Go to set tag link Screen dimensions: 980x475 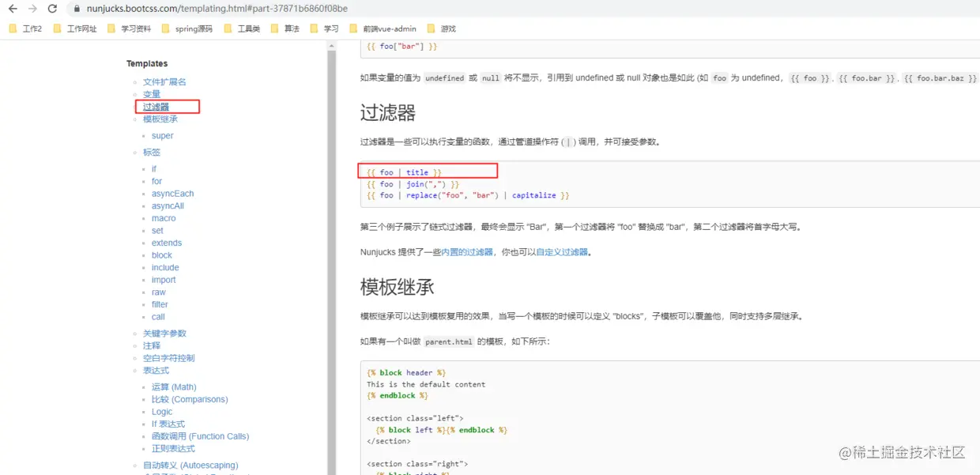click(157, 231)
